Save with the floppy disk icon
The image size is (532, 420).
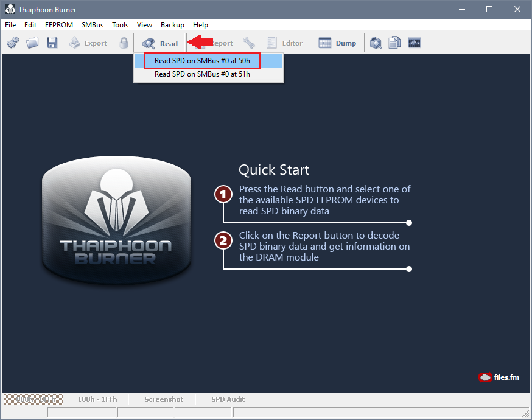[52, 43]
